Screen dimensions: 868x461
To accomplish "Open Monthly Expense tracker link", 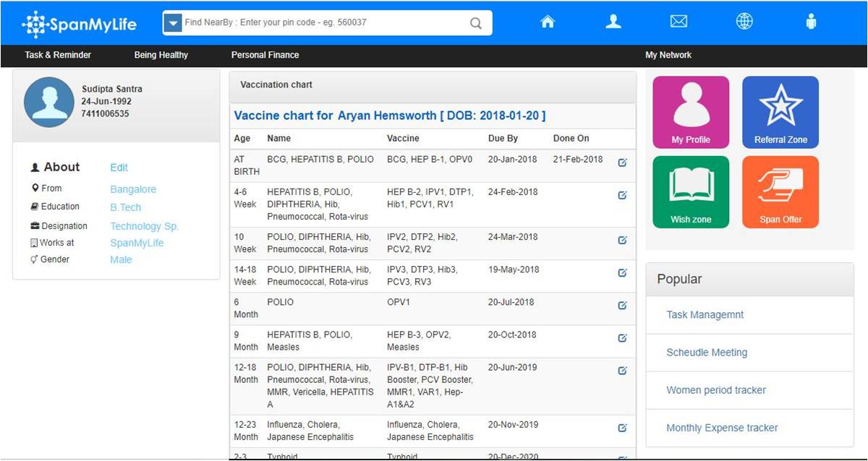I will [722, 428].
